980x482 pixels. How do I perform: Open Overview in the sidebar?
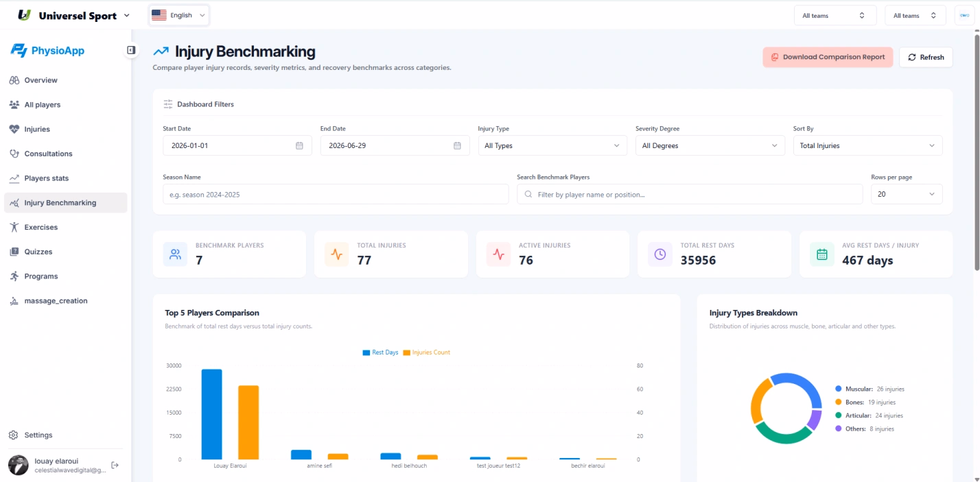[x=66, y=80]
